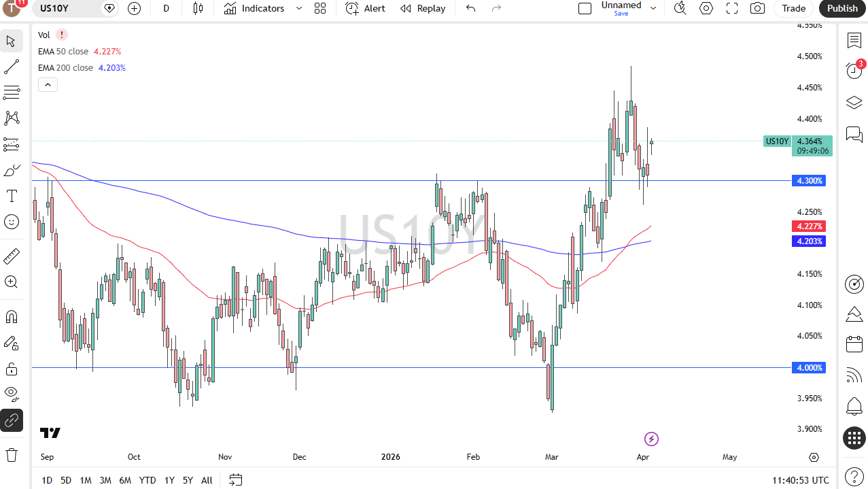Show All date range
Image resolution: width=868 pixels, height=489 pixels.
coord(207,480)
